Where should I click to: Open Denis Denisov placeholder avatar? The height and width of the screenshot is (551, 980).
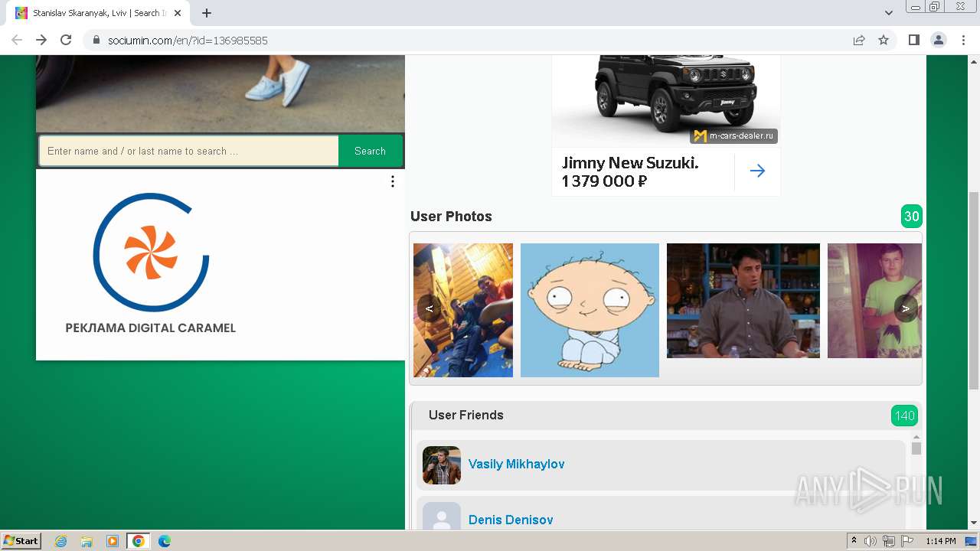point(442,517)
